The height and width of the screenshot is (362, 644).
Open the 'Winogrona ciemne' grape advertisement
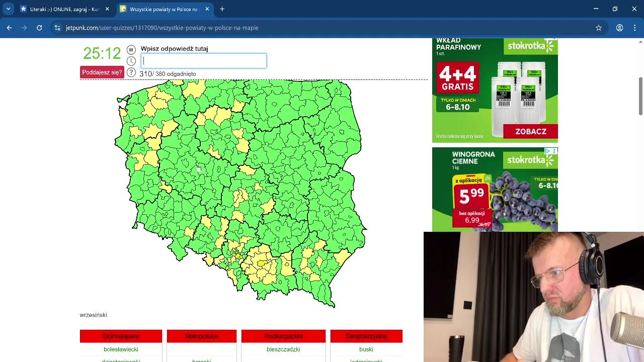tap(495, 189)
